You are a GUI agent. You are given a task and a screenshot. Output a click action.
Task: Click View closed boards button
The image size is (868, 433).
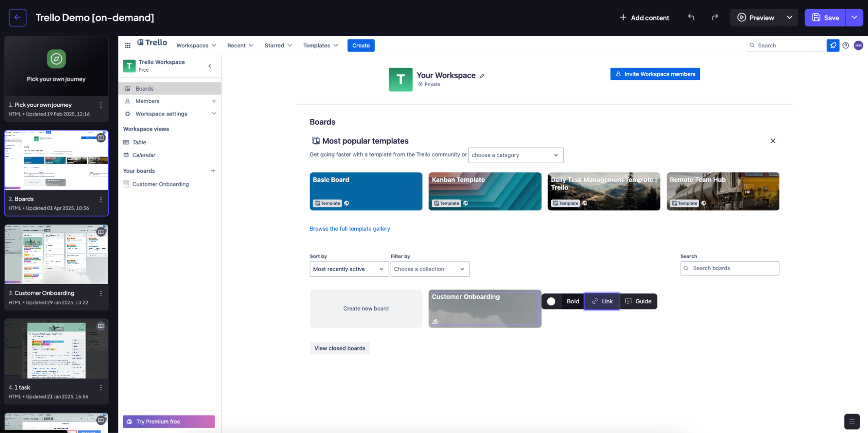pyautogui.click(x=340, y=348)
